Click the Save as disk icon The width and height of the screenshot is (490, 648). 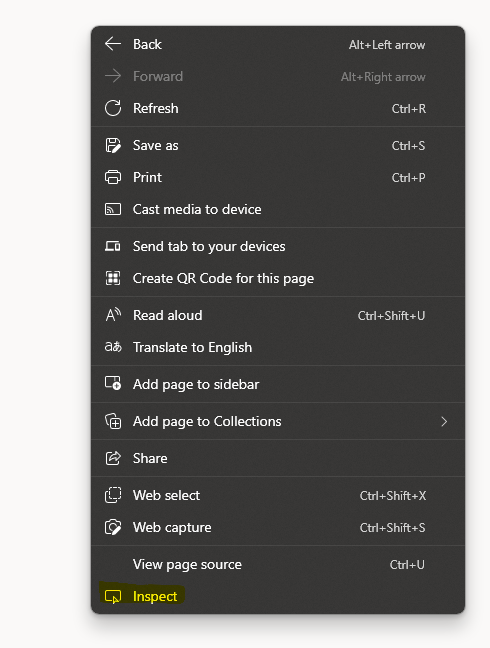pyautogui.click(x=113, y=145)
